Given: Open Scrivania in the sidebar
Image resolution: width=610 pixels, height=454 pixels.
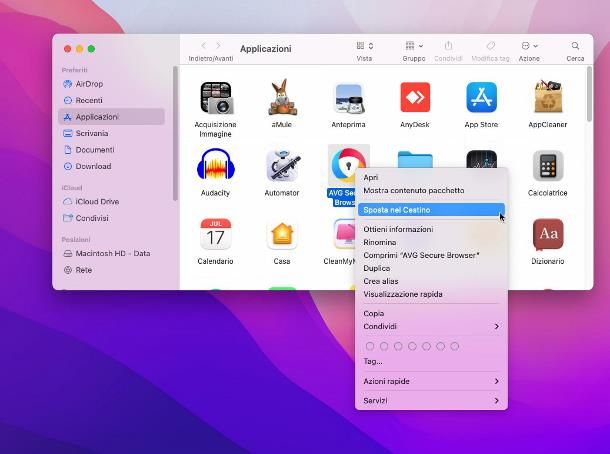Looking at the screenshot, I should click(x=111, y=133).
